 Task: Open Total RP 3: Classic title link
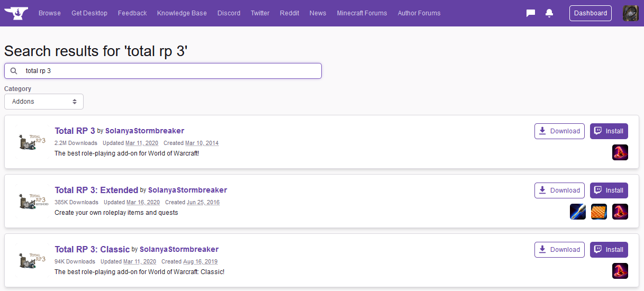point(92,249)
